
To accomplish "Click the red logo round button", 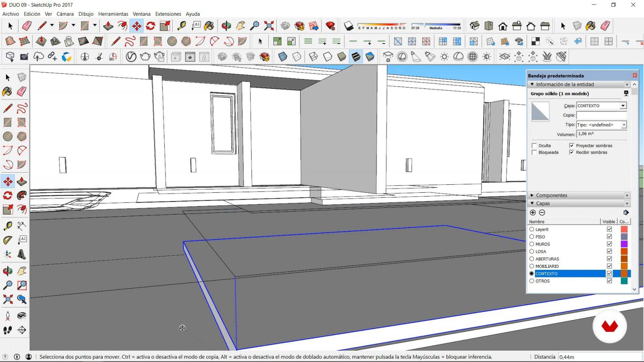I will point(610,326).
